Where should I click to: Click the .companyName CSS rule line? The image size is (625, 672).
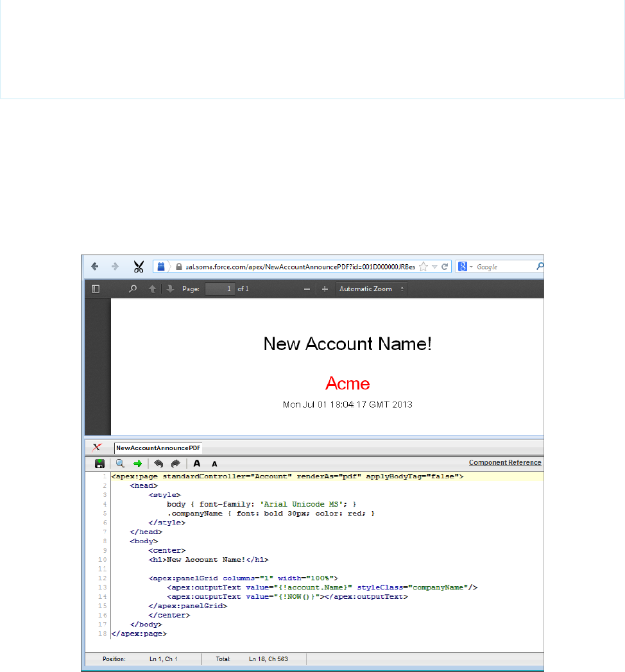point(271,514)
